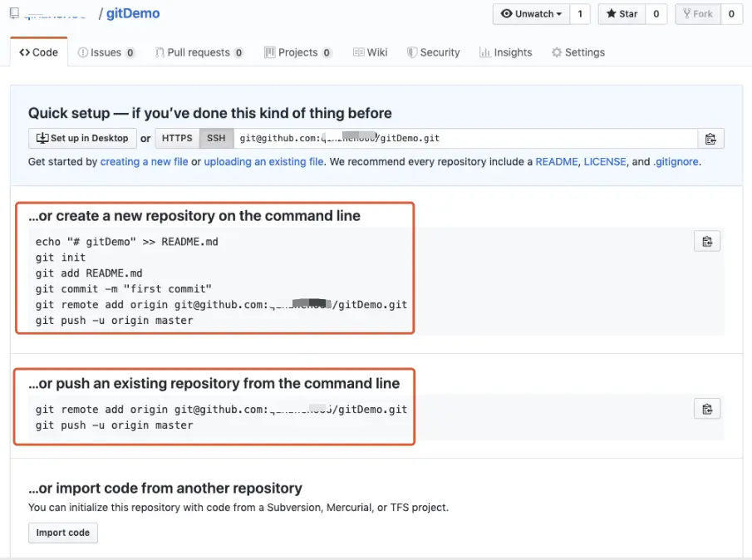Click the repository book icon beside the name
Screen dimensions: 752x560
(15, 14)
